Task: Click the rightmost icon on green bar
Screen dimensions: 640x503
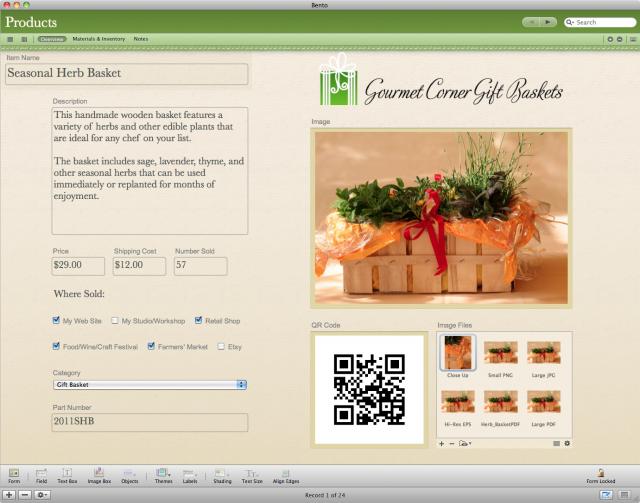Action: (x=633, y=39)
